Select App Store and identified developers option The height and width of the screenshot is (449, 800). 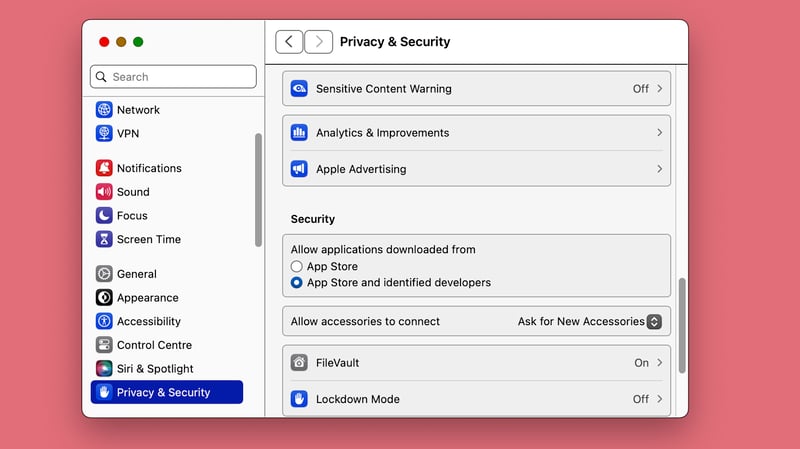(x=297, y=283)
